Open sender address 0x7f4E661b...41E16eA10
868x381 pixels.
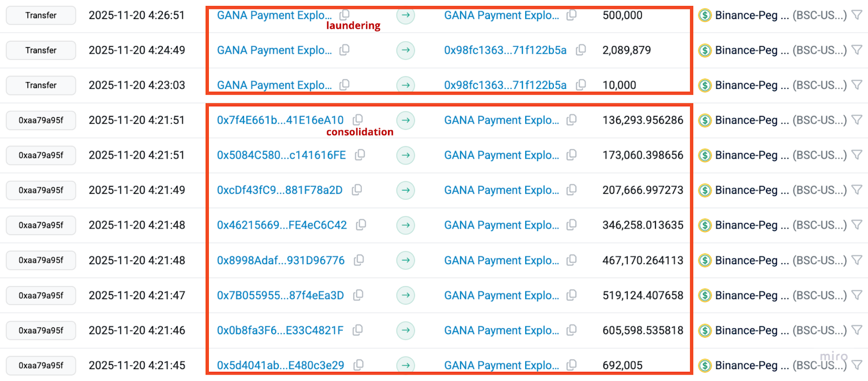click(280, 120)
